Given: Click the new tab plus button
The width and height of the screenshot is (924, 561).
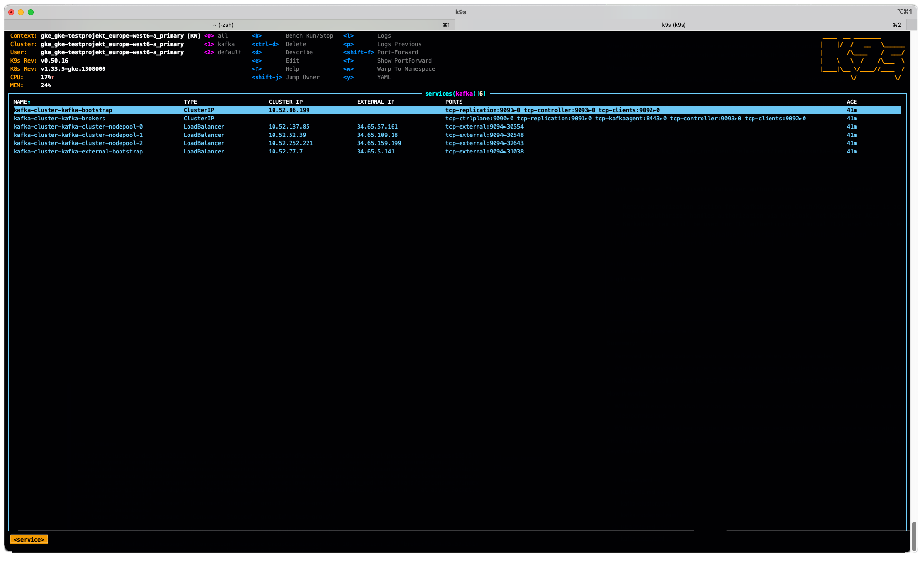Looking at the screenshot, I should tap(912, 25).
